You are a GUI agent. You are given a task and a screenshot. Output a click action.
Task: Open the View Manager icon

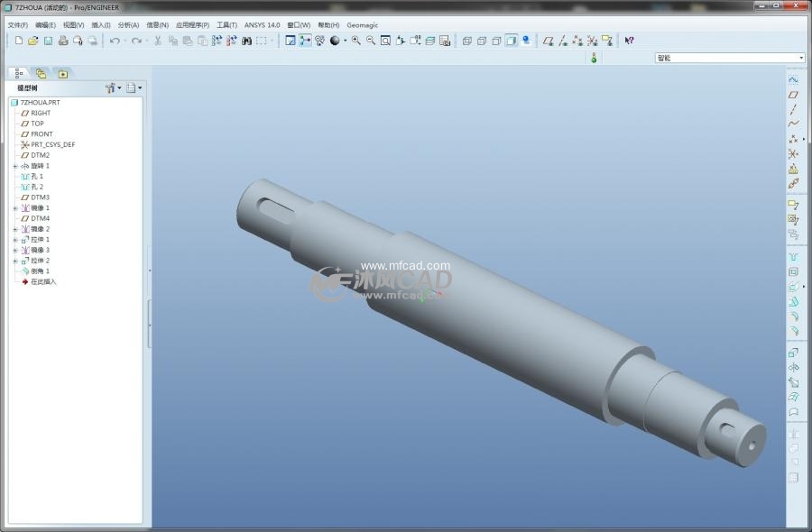pos(445,41)
